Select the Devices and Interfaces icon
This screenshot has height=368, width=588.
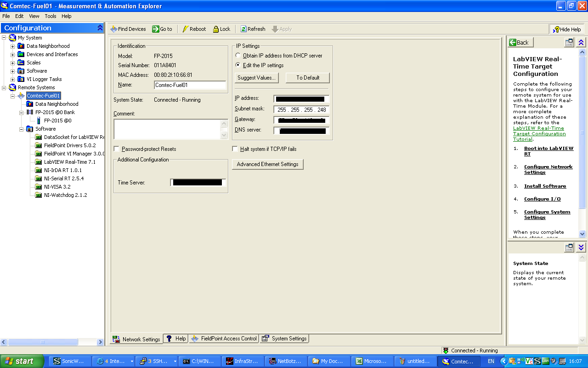pyautogui.click(x=21, y=54)
